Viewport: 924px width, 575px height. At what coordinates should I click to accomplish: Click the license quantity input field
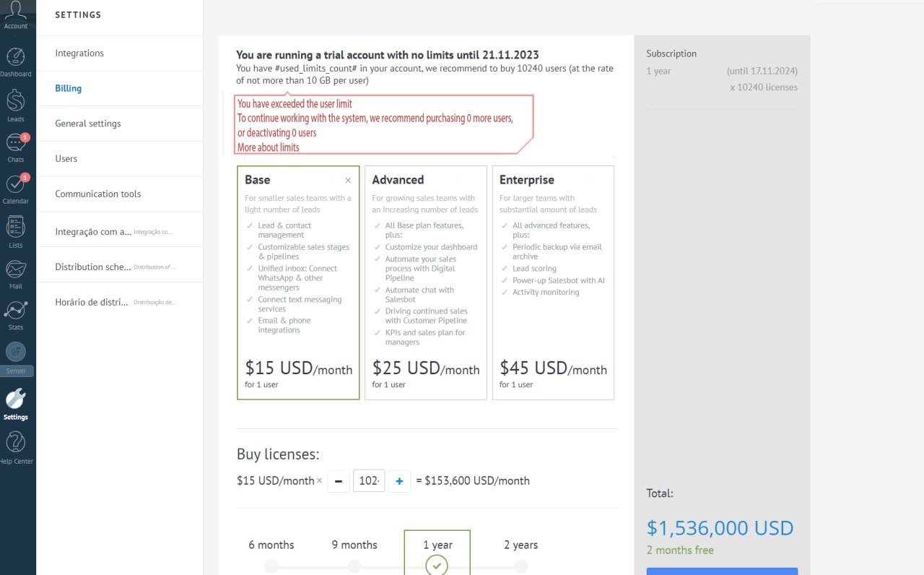tap(369, 481)
